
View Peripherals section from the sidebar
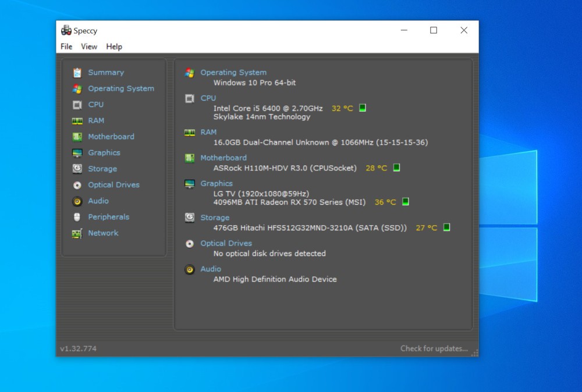click(x=109, y=217)
